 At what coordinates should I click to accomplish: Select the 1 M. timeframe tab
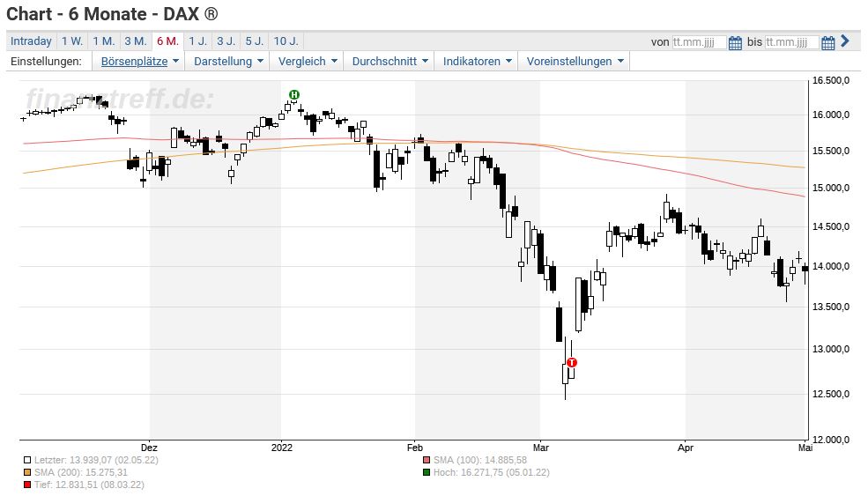point(103,41)
